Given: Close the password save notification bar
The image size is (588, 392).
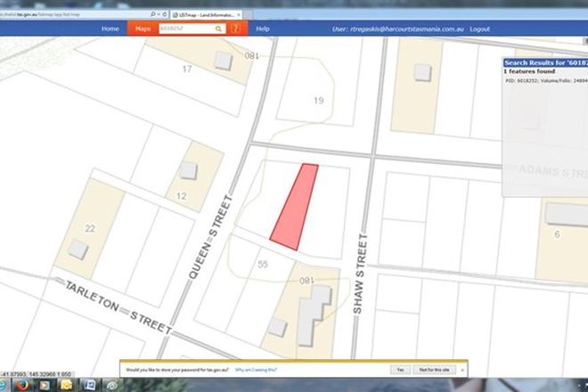Looking at the screenshot, I should pyautogui.click(x=461, y=369).
